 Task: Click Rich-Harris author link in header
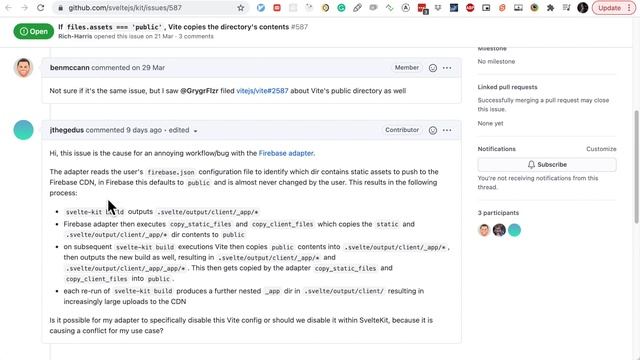coord(75,36)
